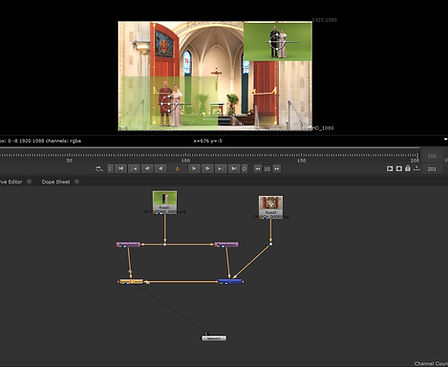The width and height of the screenshot is (448, 367).
Task: Click the play backward button
Action: 160,169
